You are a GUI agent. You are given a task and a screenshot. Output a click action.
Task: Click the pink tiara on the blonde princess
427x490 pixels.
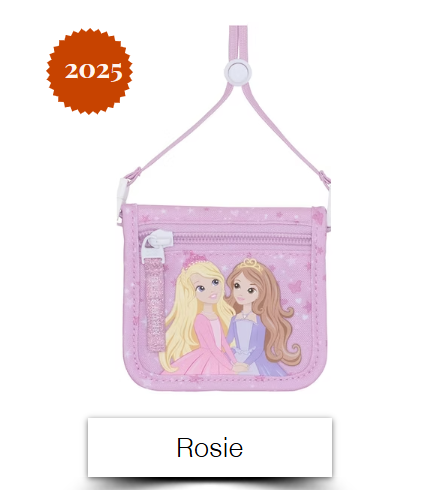pos(192,259)
